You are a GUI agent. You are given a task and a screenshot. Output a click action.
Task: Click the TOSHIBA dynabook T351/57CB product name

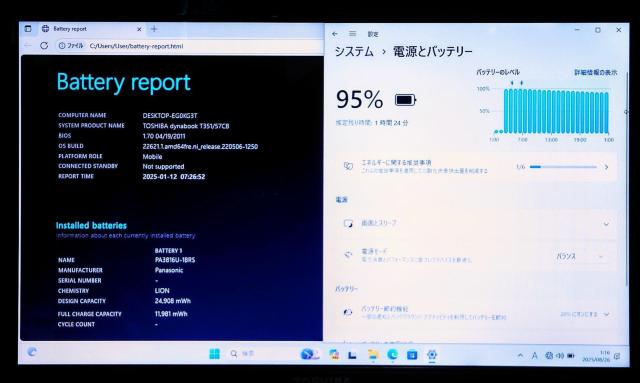(x=186, y=126)
